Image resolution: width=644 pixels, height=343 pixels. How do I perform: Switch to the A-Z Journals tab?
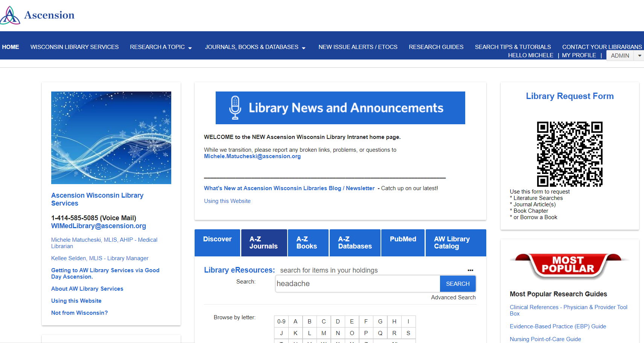pos(264,243)
